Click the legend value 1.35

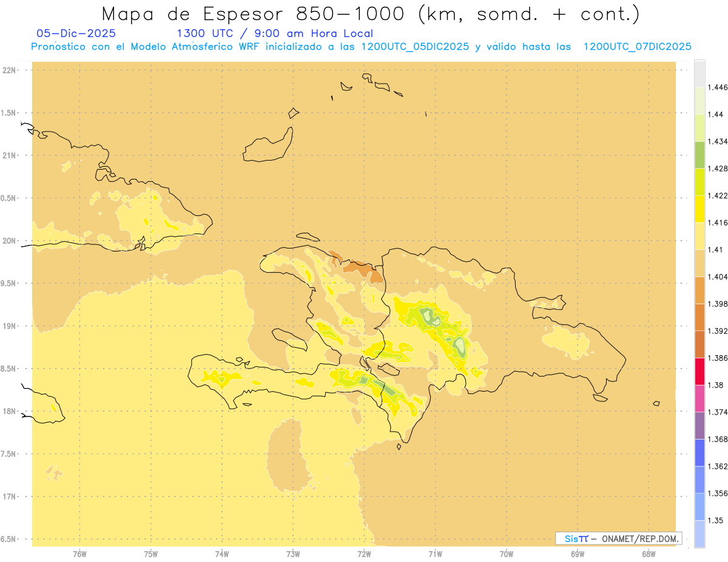(x=716, y=520)
